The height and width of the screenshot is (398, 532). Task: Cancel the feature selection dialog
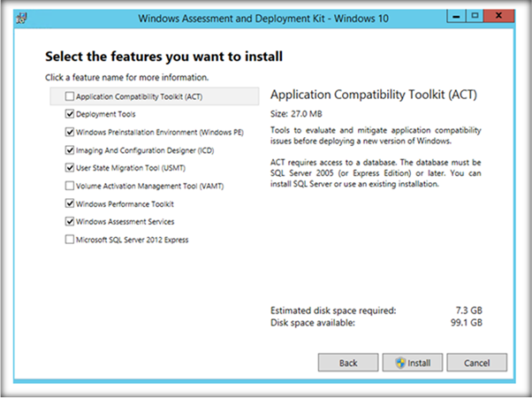click(x=476, y=363)
